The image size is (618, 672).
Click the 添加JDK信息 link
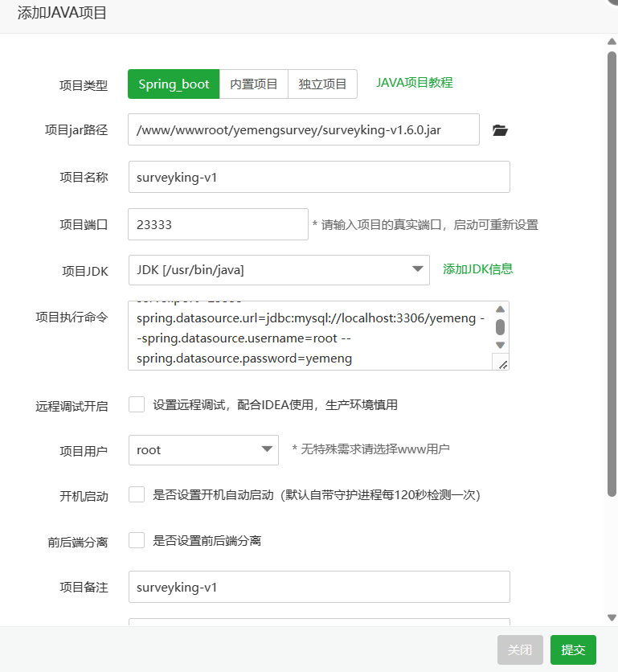pyautogui.click(x=477, y=269)
